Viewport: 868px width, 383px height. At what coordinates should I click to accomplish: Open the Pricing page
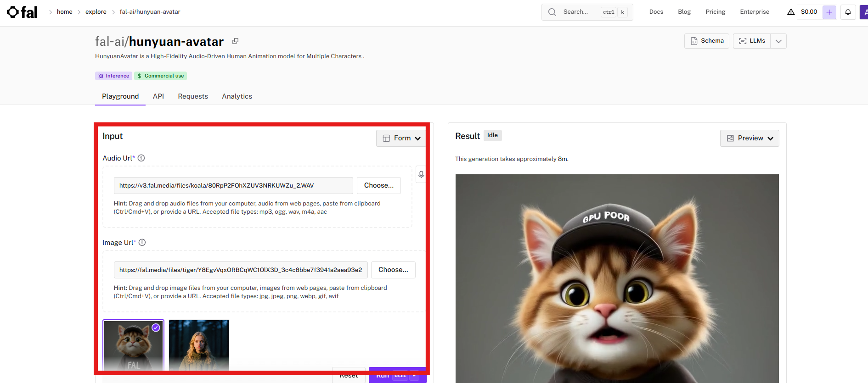716,12
